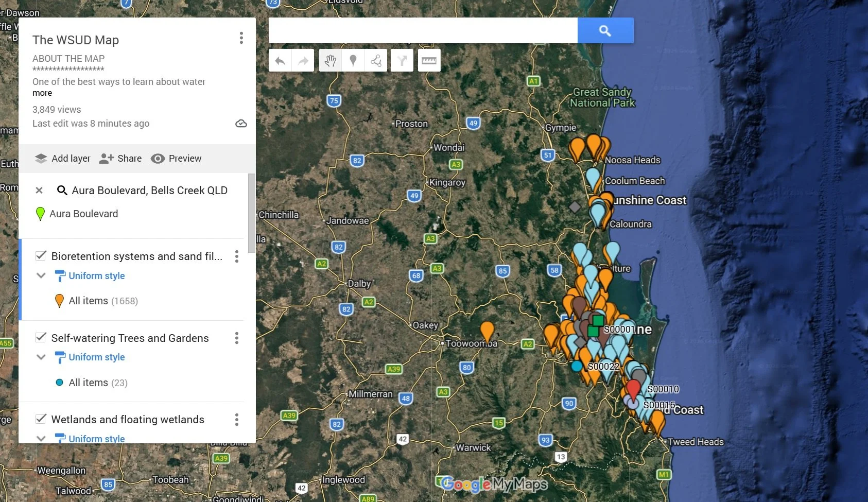Click the orange pin swatch beside All items (1658)
This screenshot has width=868, height=502.
[x=59, y=301]
